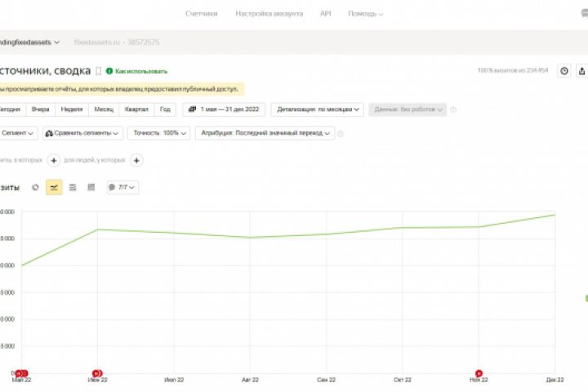Click the red note marker at Ноя 22
588x392 pixels.
(479, 373)
